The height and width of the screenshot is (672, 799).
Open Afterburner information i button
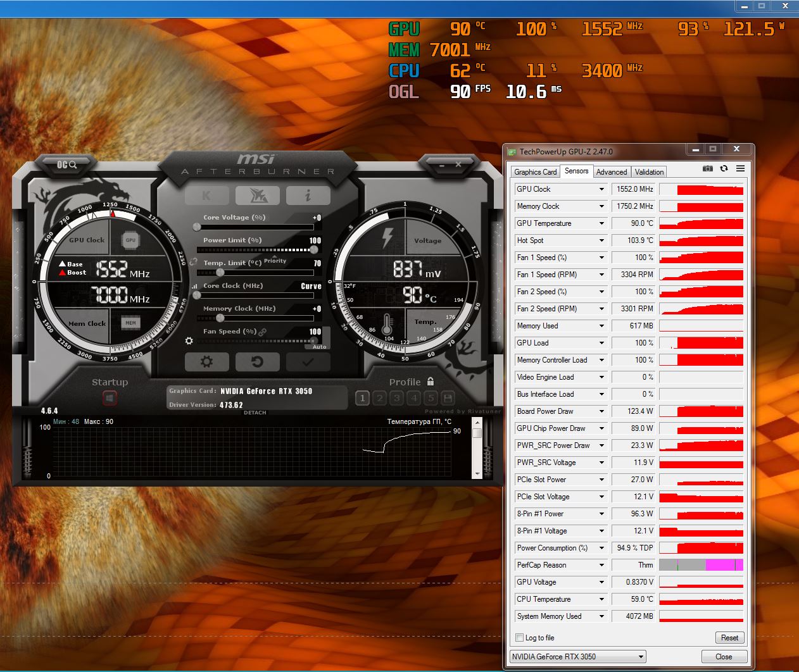[308, 196]
